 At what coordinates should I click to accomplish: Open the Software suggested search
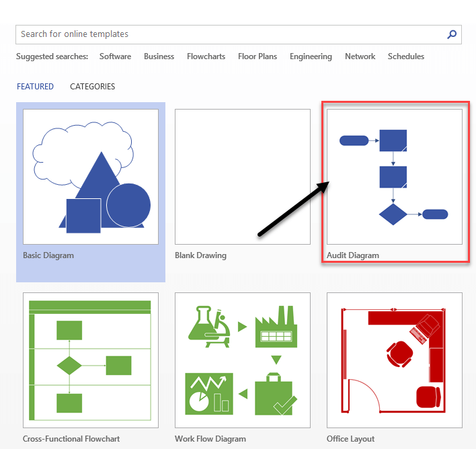tap(115, 56)
